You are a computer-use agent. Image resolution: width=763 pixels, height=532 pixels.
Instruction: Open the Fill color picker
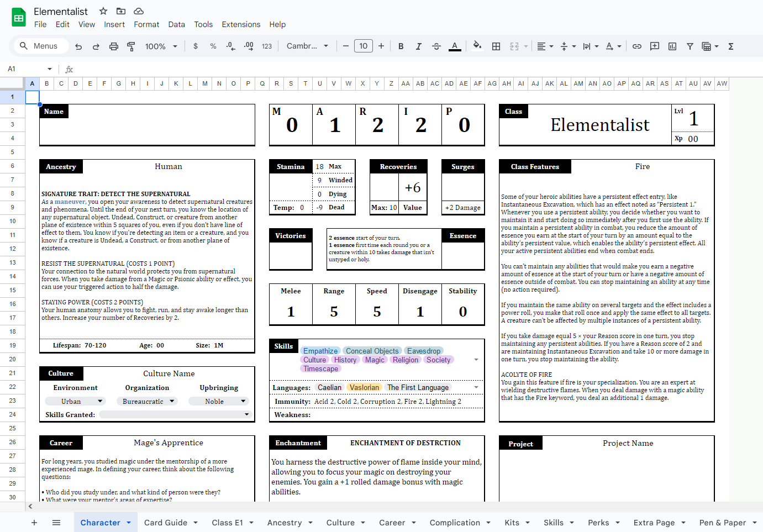tap(477, 46)
